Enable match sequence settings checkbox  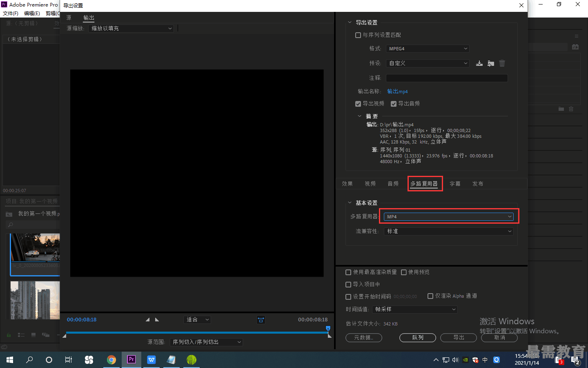[358, 35]
